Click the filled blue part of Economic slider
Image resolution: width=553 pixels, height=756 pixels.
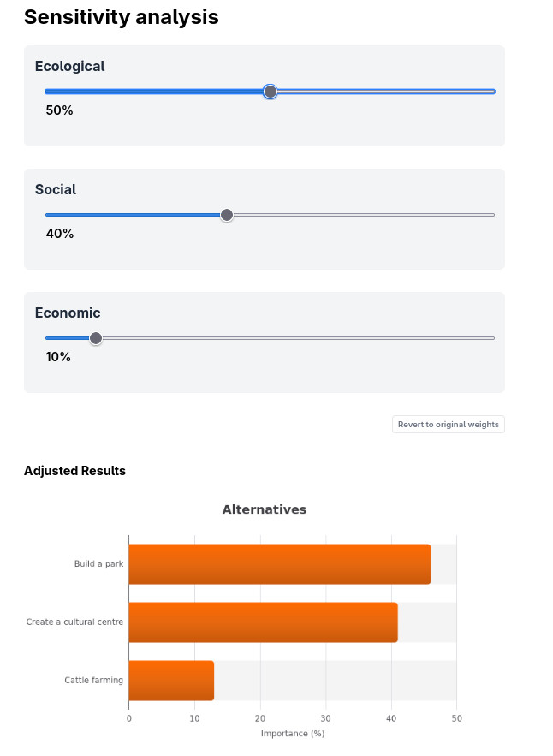click(68, 338)
